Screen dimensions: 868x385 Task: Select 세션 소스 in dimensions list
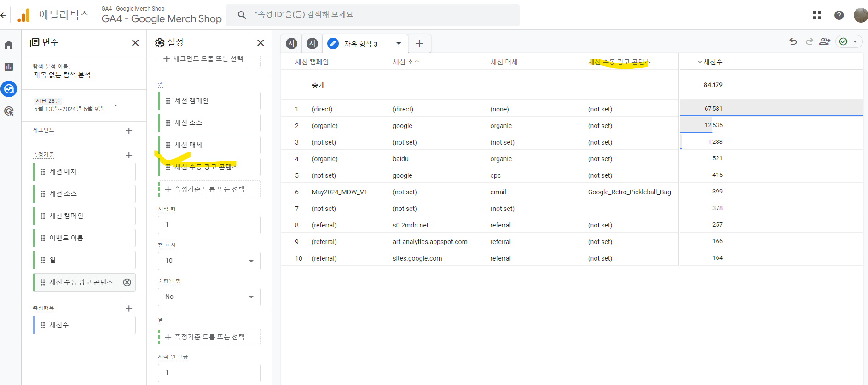click(84, 194)
